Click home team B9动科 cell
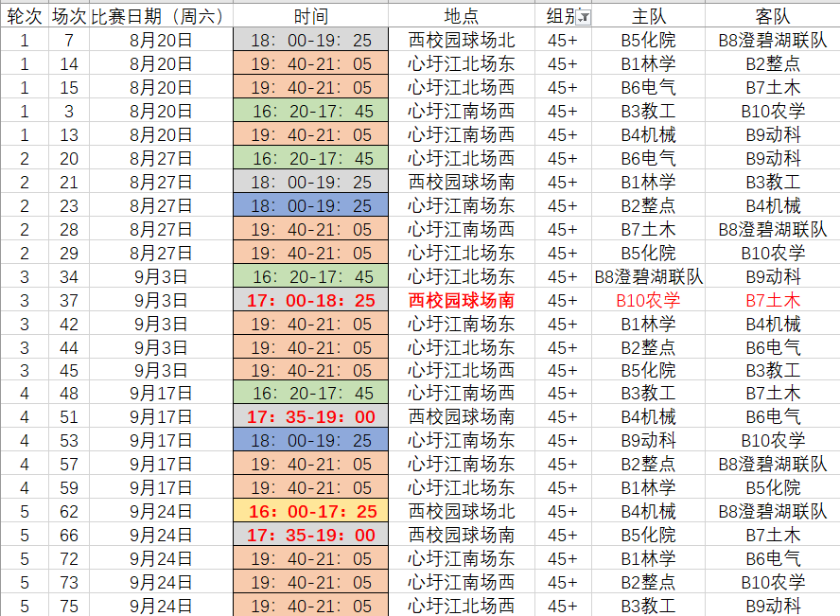The image size is (840, 616). (648, 441)
